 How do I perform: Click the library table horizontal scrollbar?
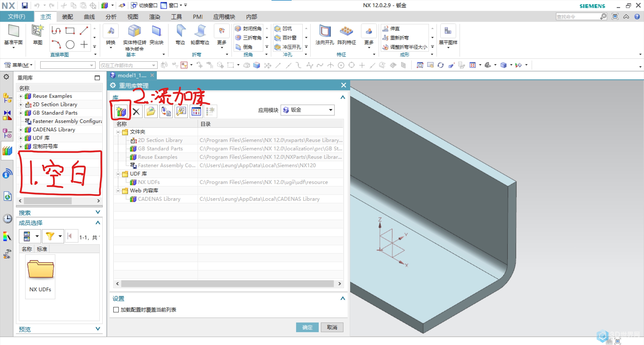(x=227, y=283)
